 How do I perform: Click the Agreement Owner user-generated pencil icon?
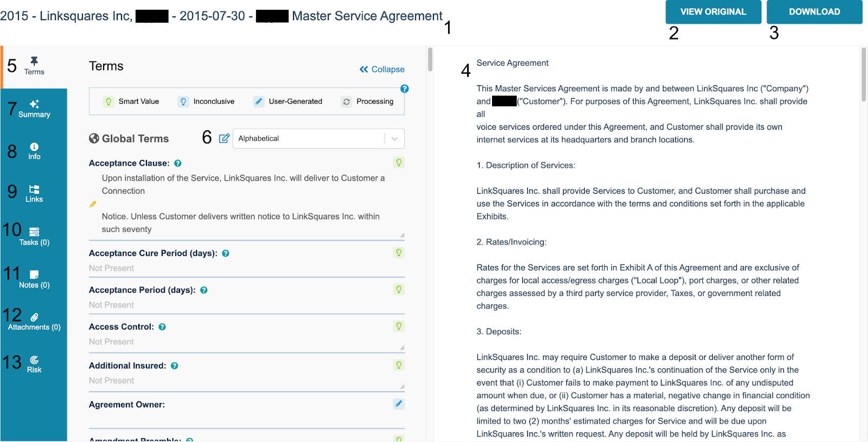(399, 403)
